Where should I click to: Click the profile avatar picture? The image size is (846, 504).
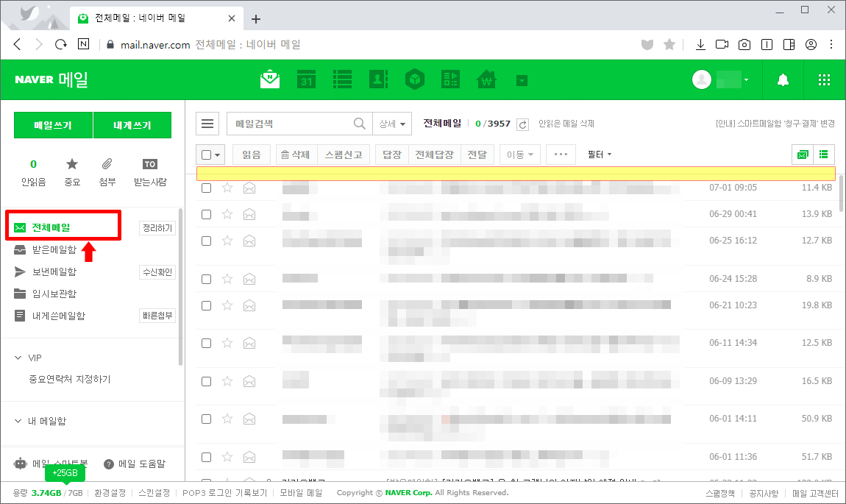(x=701, y=80)
